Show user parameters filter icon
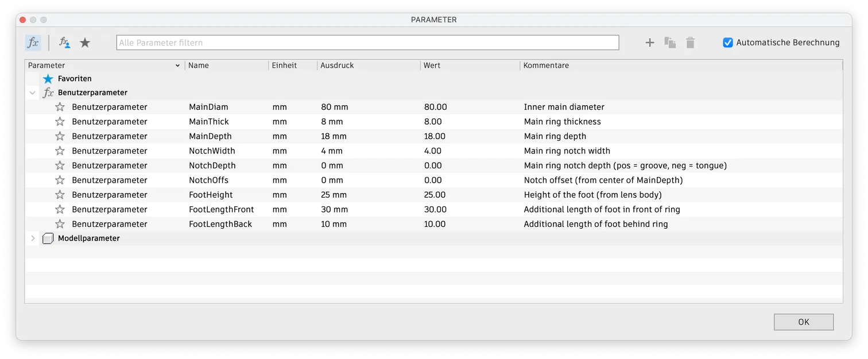The image size is (868, 359). point(64,43)
